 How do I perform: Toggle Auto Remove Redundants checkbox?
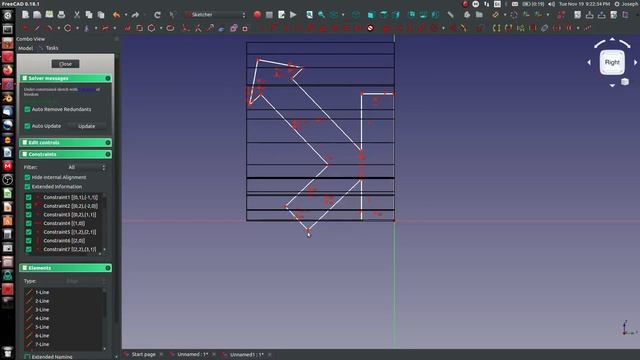click(x=27, y=109)
